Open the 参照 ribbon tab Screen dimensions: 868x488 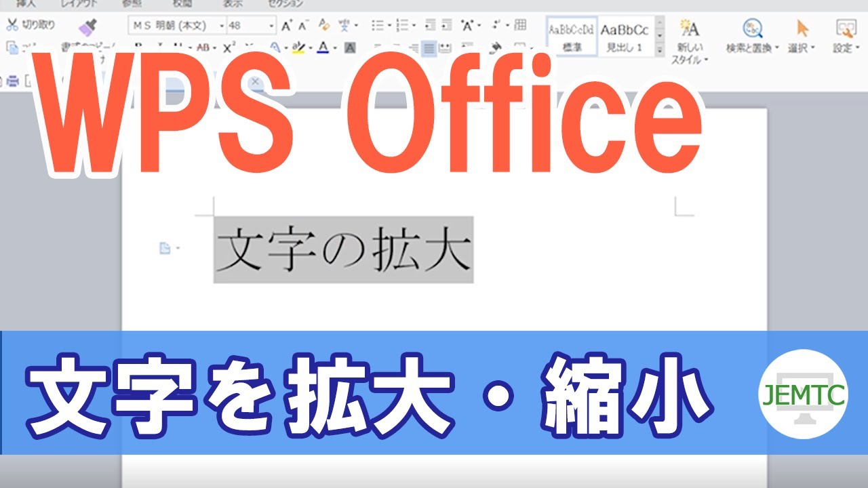[133, 3]
